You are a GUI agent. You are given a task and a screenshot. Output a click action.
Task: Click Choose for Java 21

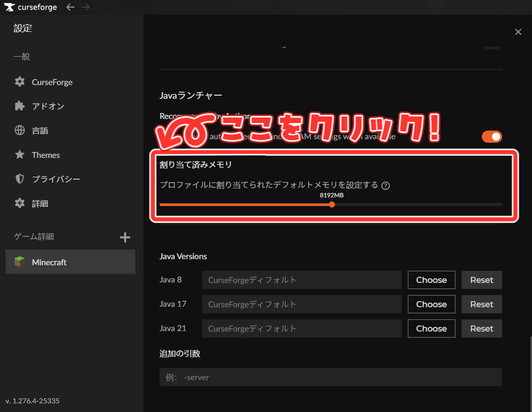pos(431,328)
